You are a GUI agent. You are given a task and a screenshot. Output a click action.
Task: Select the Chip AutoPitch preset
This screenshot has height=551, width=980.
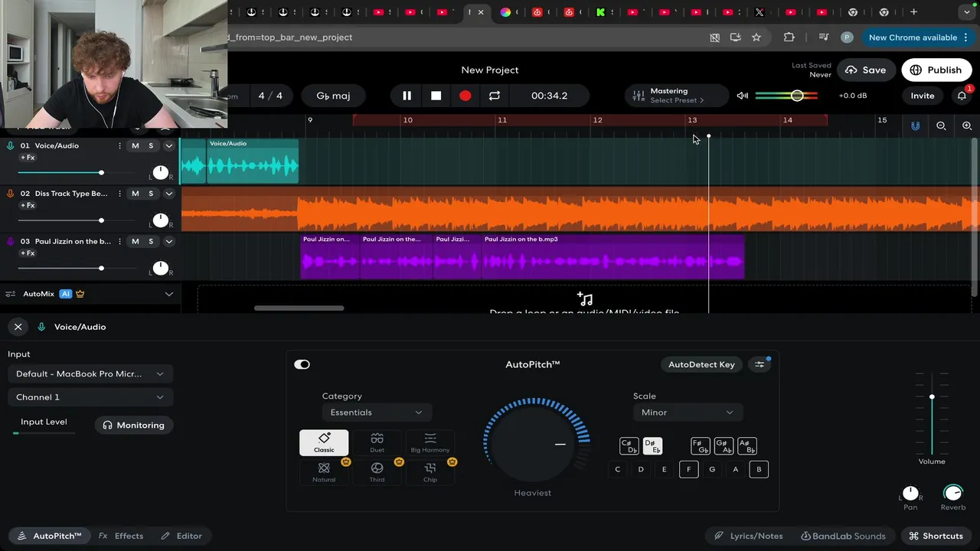point(430,471)
